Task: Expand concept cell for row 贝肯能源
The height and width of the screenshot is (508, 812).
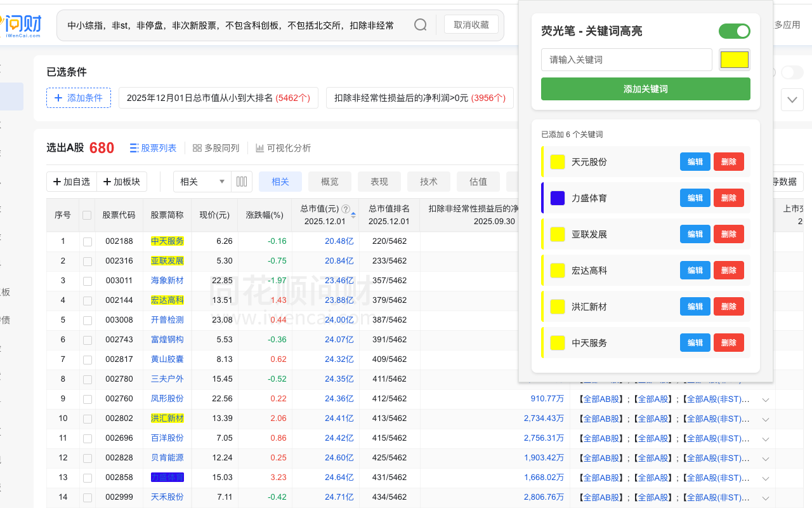Action: point(766,458)
